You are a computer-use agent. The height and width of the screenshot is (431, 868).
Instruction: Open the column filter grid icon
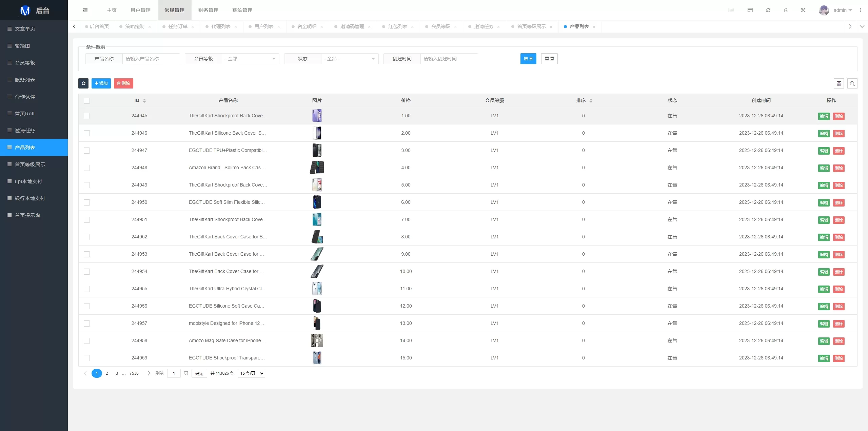(x=839, y=83)
